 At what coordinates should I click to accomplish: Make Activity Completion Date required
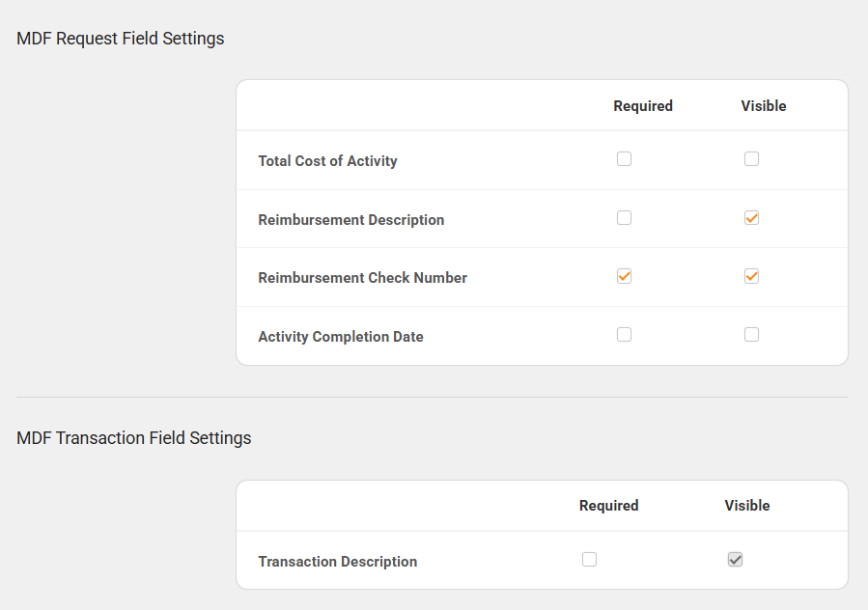624,335
